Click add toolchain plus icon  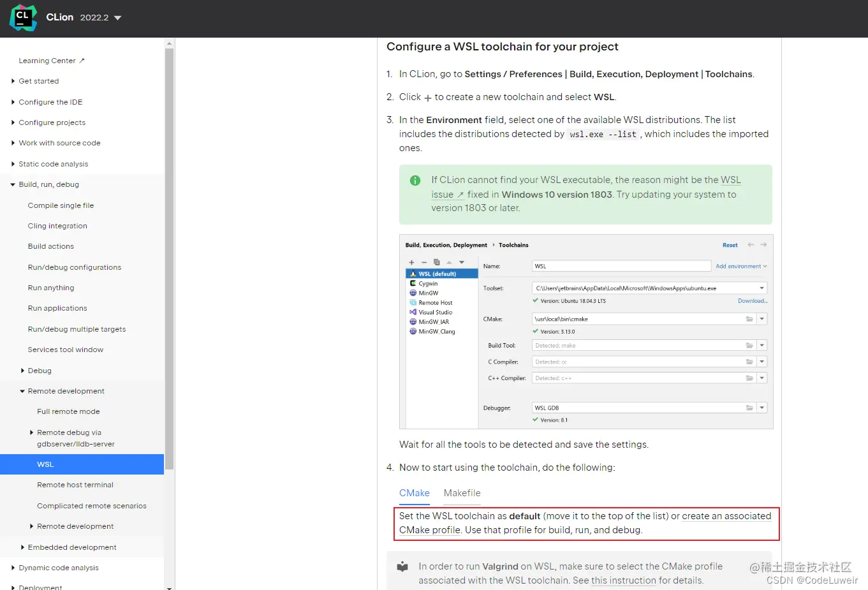411,262
